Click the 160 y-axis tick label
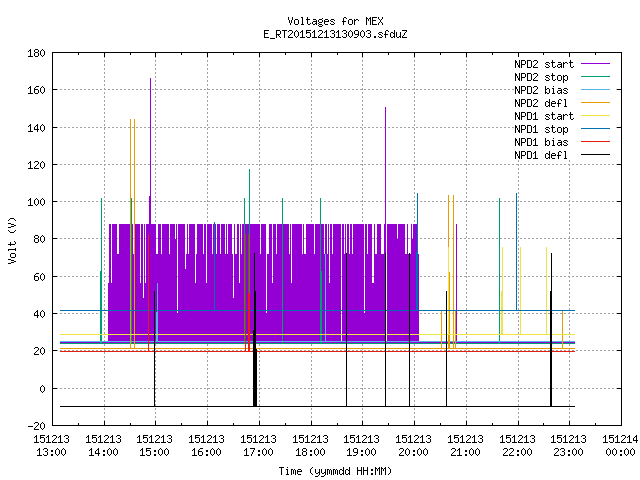This screenshot has width=640, height=480. (x=36, y=90)
